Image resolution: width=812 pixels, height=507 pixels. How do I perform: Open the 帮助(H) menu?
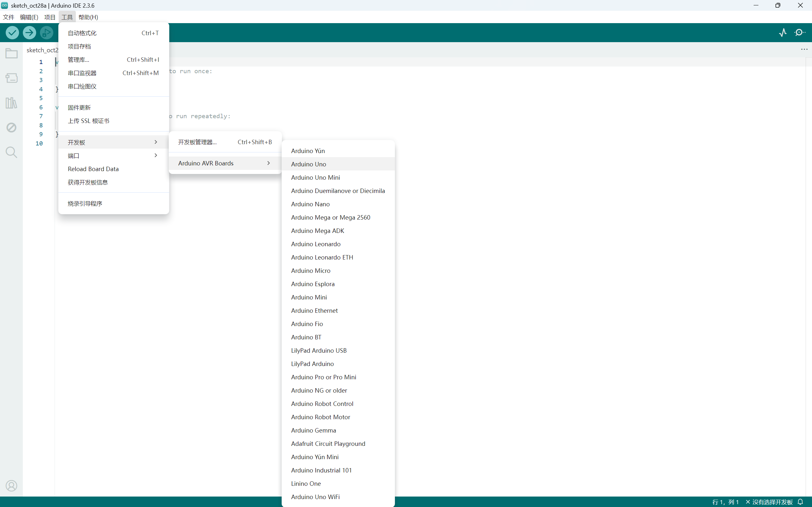(x=88, y=17)
